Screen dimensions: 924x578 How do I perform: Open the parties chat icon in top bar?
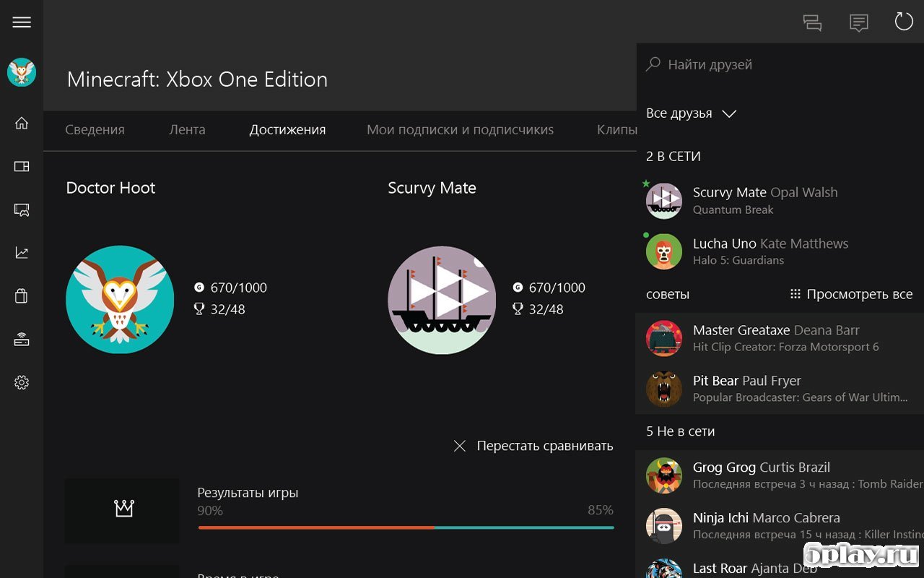point(813,22)
